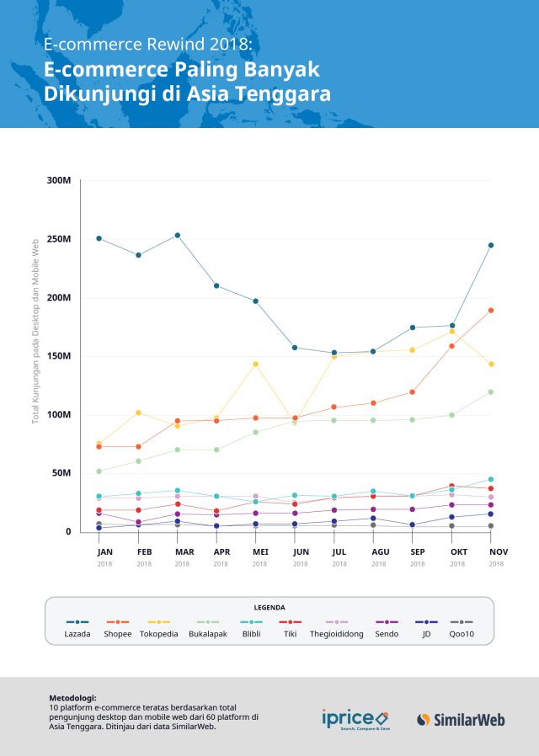Viewport: 539px width, 756px height.
Task: Click the 'Bukalapak' legend label
Action: click(208, 634)
